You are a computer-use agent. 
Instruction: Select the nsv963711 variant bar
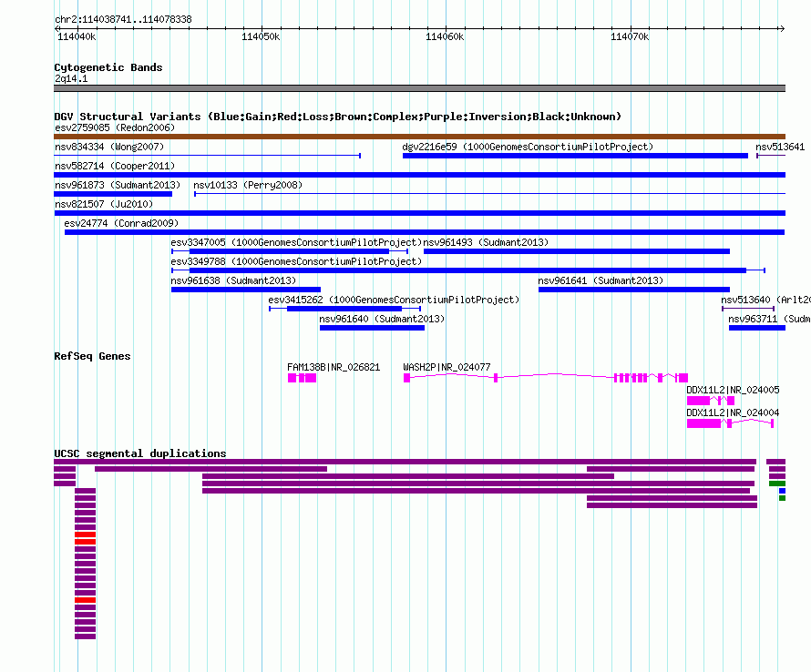pyautogui.click(x=757, y=328)
